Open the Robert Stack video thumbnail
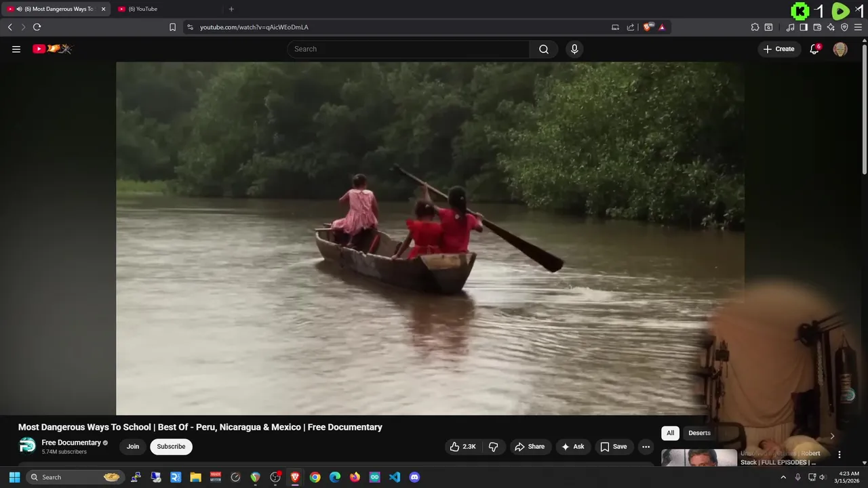Viewport: 868px width, 488px height. [x=699, y=458]
